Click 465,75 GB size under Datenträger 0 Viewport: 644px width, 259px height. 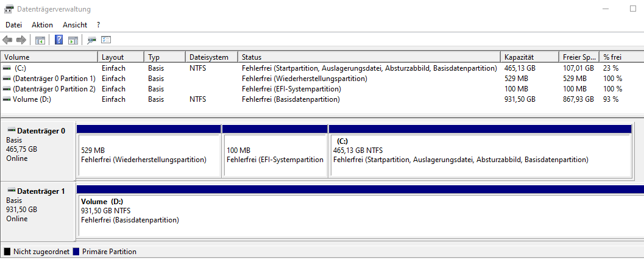(x=22, y=149)
